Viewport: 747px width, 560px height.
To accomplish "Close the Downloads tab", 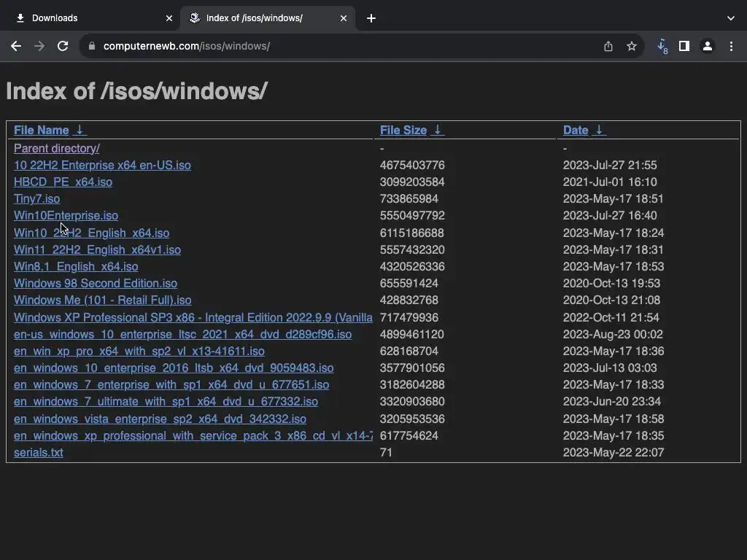I will point(169,18).
